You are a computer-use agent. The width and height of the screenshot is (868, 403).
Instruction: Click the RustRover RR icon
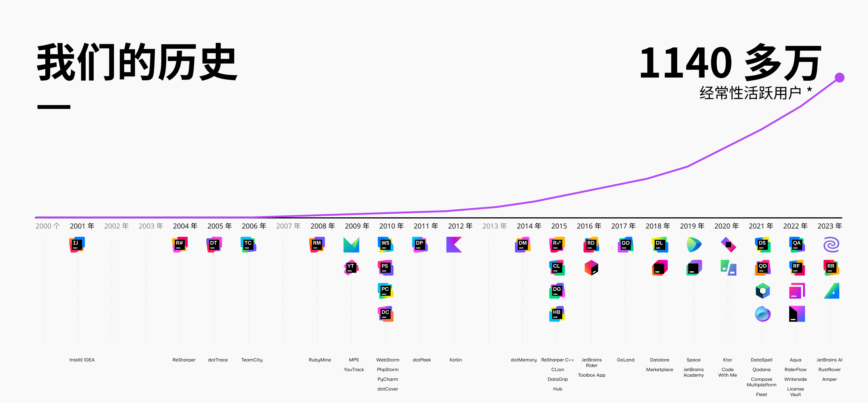831,267
